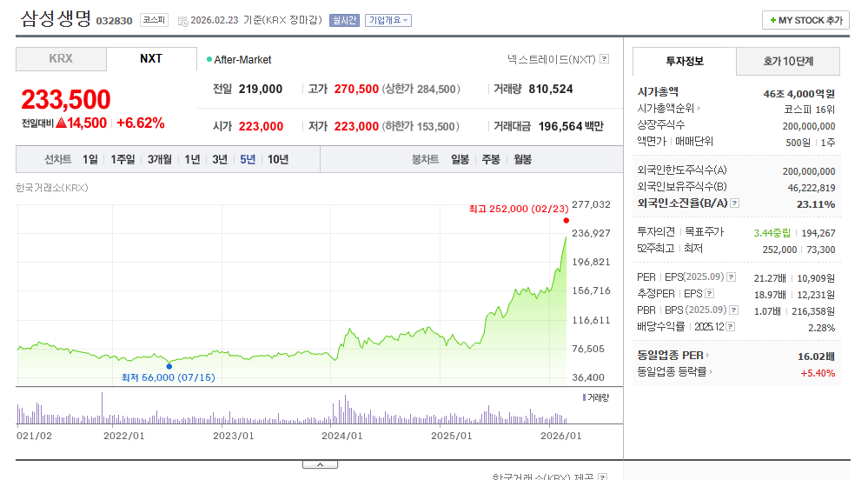Open the 동일업종 등락률 arrow link
This screenshot has height=480, width=868.
tap(675, 372)
